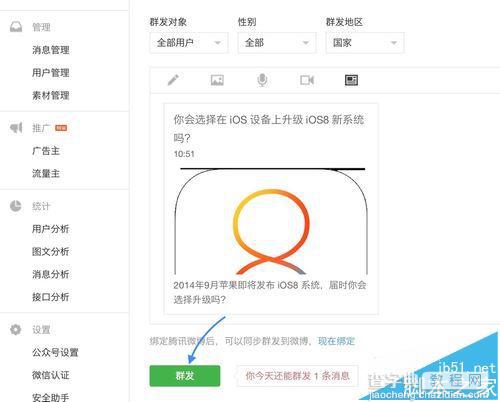
Task: Click the 管理 section heading
Action: pyautogui.click(x=41, y=27)
